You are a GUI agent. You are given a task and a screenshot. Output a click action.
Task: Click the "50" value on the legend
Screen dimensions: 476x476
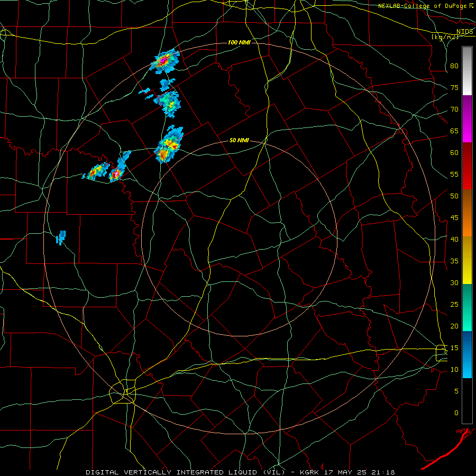pyautogui.click(x=454, y=196)
